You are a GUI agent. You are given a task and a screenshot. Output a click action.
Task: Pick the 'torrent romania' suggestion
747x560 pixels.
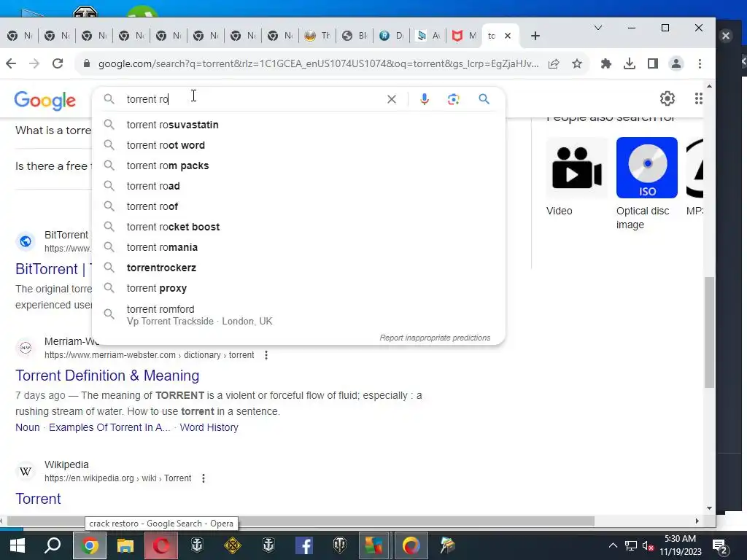click(298, 248)
